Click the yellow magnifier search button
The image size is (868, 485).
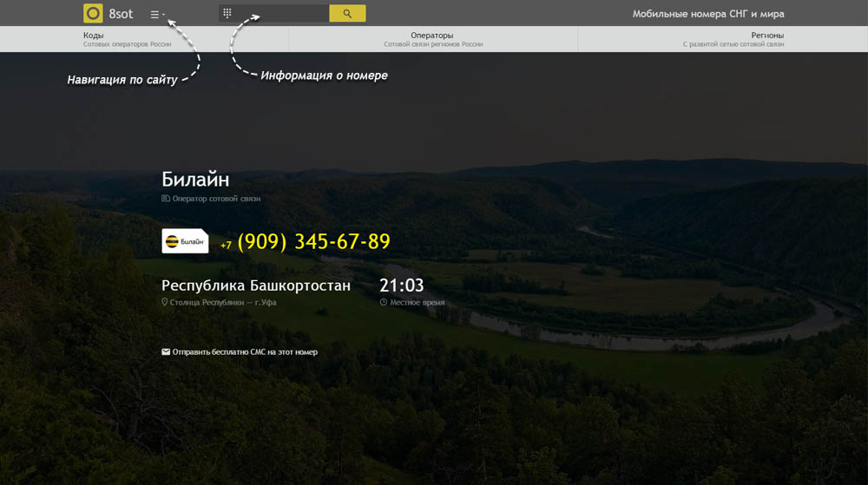[347, 13]
